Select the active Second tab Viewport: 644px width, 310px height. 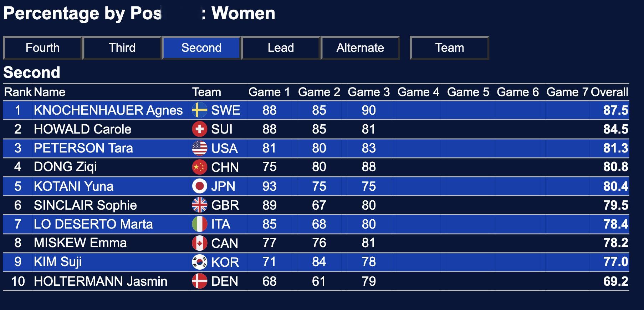click(201, 48)
